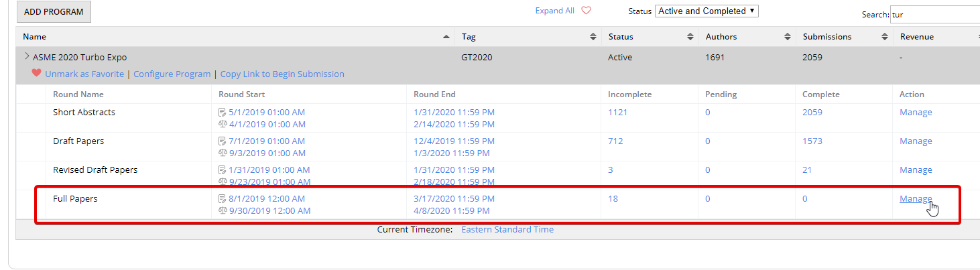Click submission icon for Short Abstracts start
Screen dimensions: 980x270
click(223, 113)
